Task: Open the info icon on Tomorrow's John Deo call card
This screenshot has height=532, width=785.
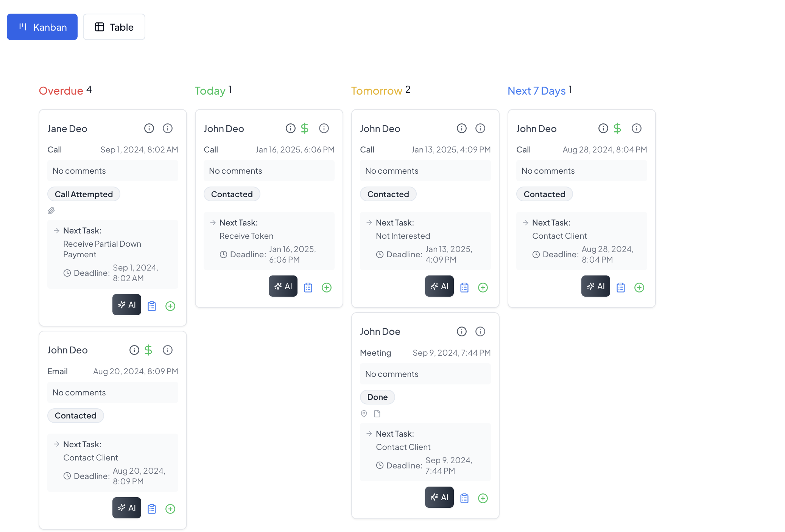Action: [462, 128]
